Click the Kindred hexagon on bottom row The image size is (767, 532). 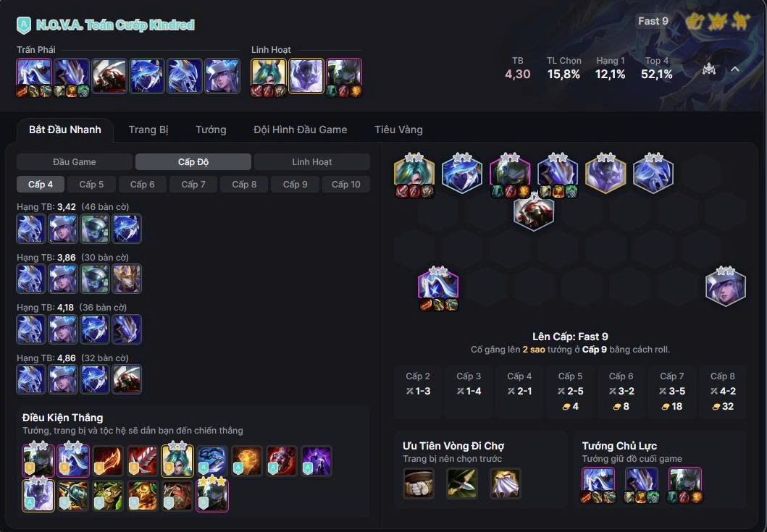[438, 286]
